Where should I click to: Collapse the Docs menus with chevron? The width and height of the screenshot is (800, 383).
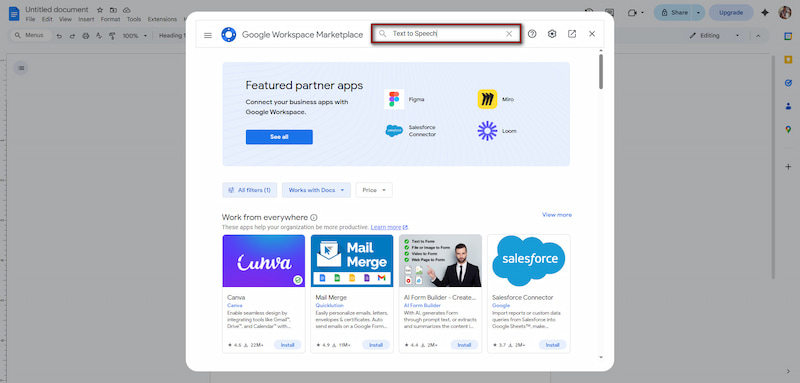click(758, 36)
